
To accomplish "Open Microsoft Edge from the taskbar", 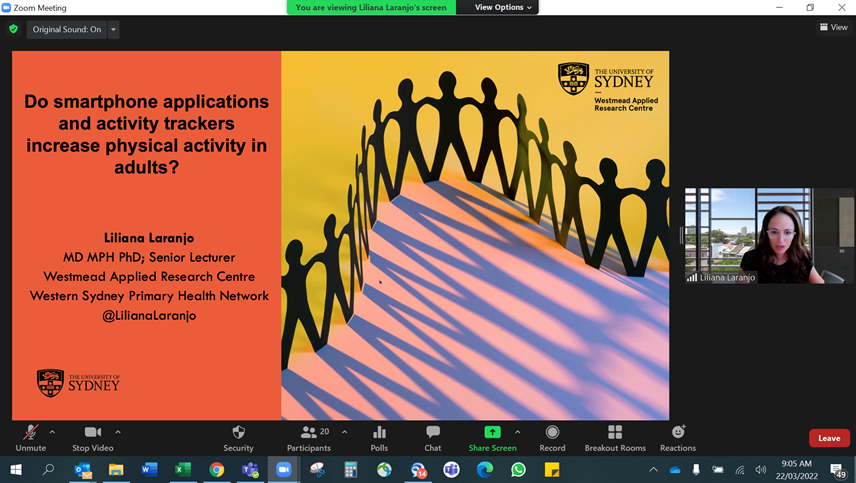I will (485, 469).
